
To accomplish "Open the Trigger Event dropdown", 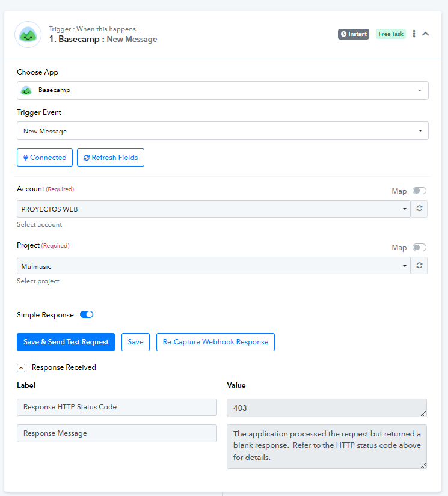I will point(222,131).
